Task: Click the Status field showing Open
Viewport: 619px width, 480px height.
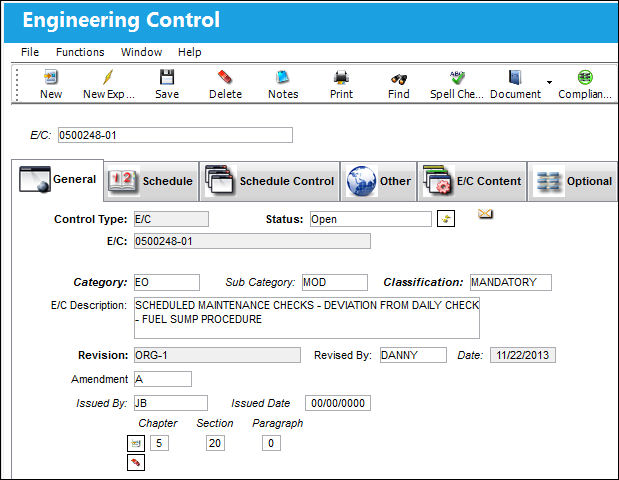Action: coord(371,219)
